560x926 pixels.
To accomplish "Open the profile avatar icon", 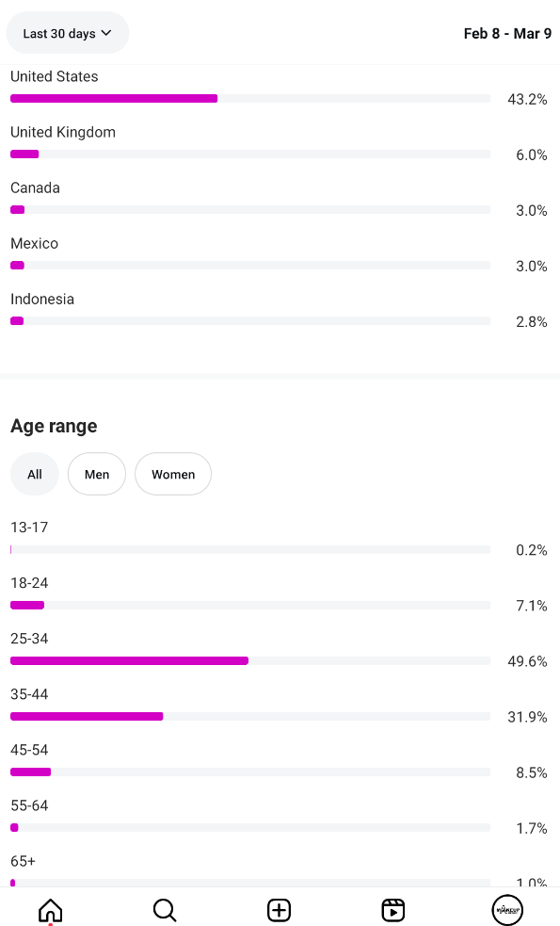I will (x=507, y=910).
